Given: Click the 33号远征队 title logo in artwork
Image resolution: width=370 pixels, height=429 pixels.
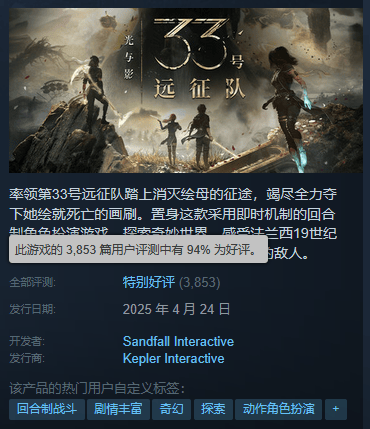Looking at the screenshot, I should (x=199, y=58).
